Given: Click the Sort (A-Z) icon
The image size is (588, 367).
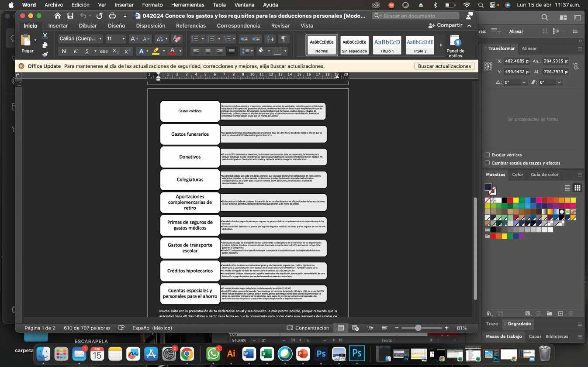Looking at the screenshot, I should [x=270, y=39].
